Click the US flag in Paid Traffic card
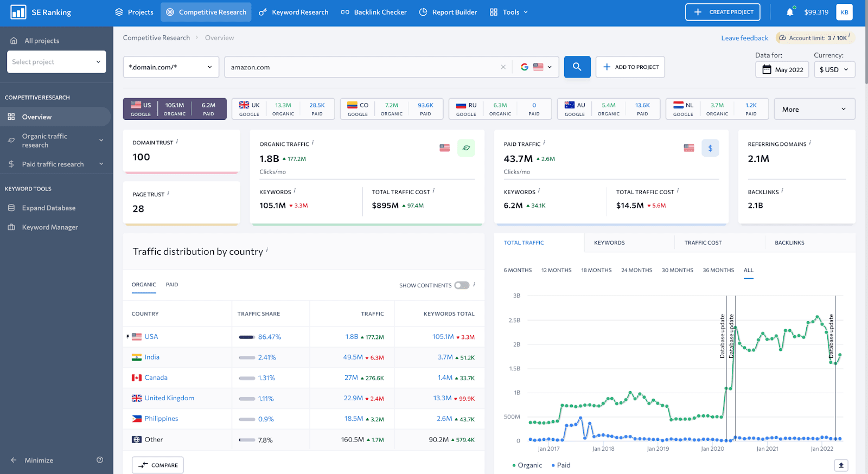 (689, 148)
